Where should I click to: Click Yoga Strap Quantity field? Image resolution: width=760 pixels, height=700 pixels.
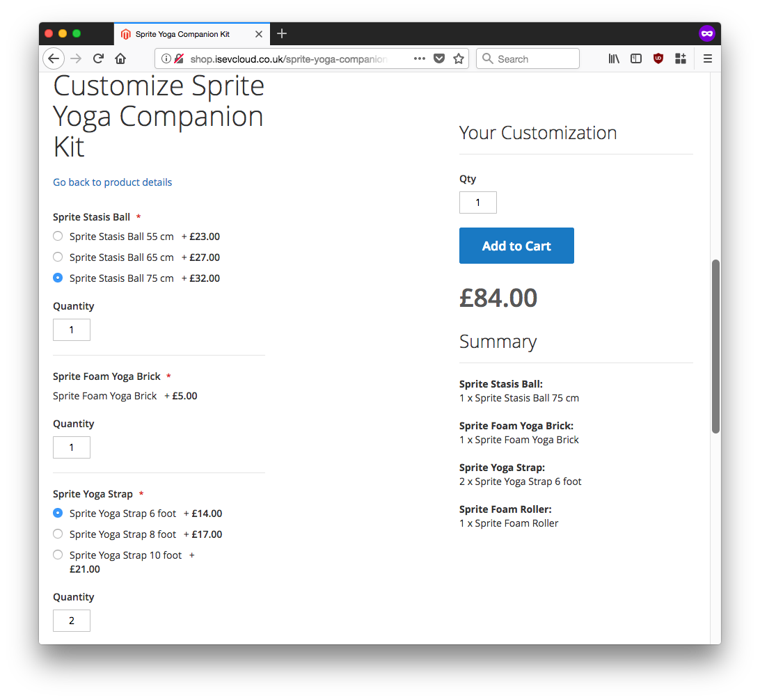point(72,621)
